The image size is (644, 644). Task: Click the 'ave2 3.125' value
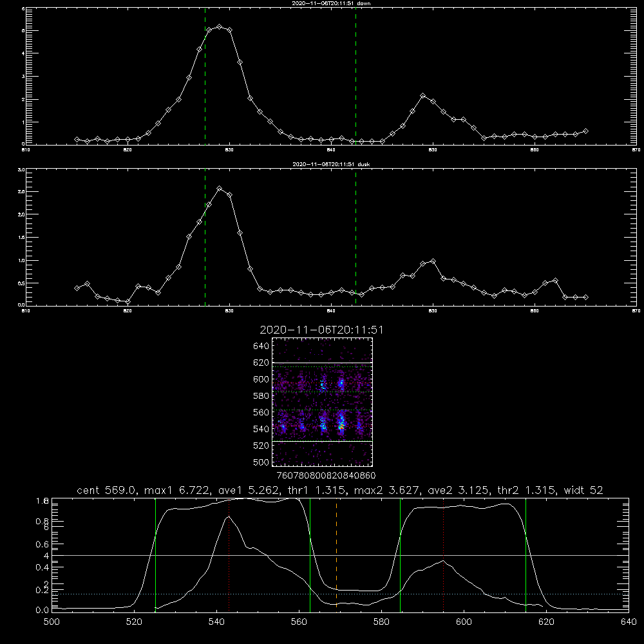click(x=459, y=490)
